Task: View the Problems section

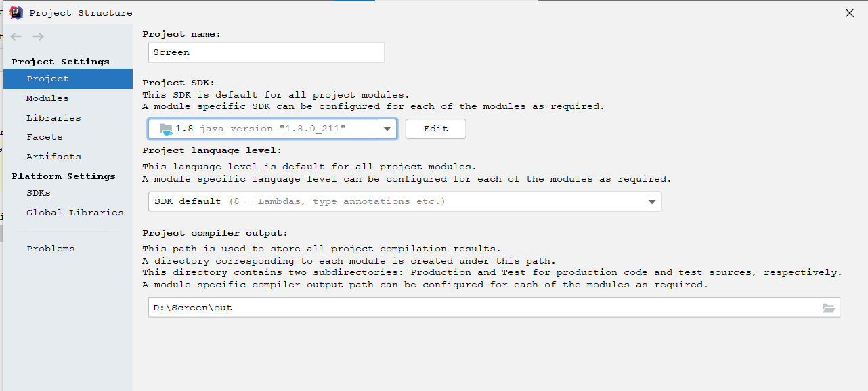Action: click(51, 248)
